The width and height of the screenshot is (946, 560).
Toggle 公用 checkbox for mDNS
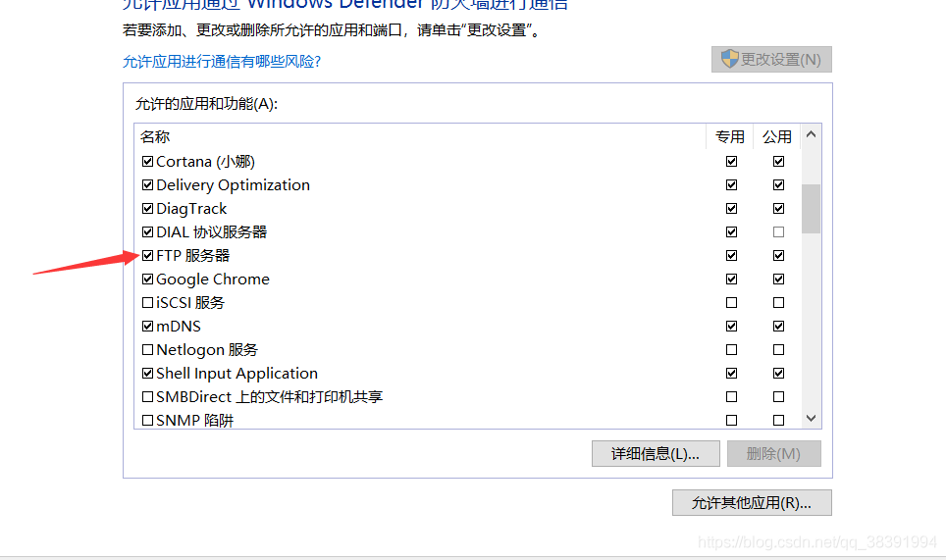pos(778,327)
